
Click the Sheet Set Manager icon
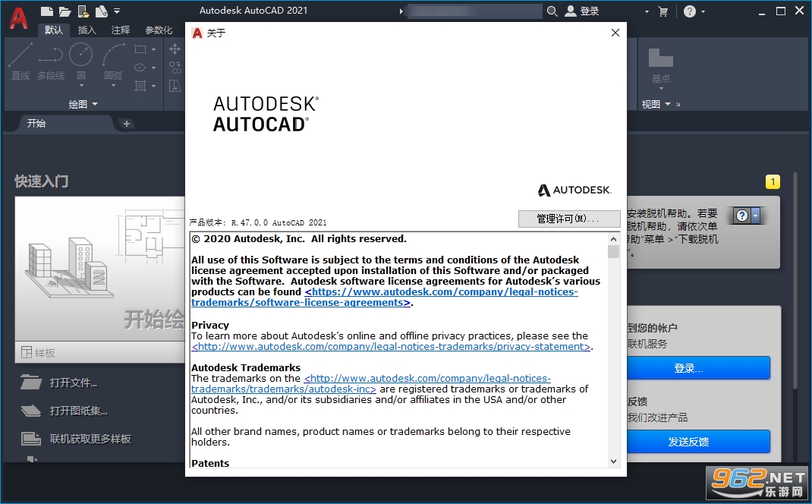pos(101,11)
